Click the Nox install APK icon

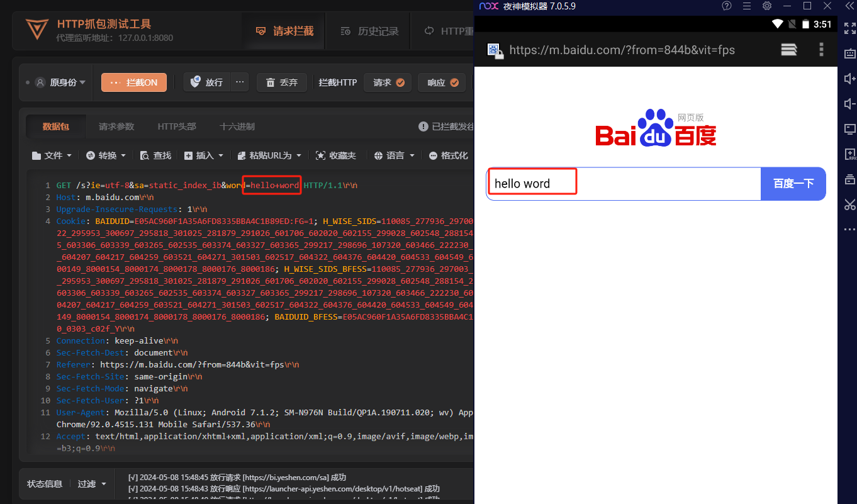[x=849, y=154]
